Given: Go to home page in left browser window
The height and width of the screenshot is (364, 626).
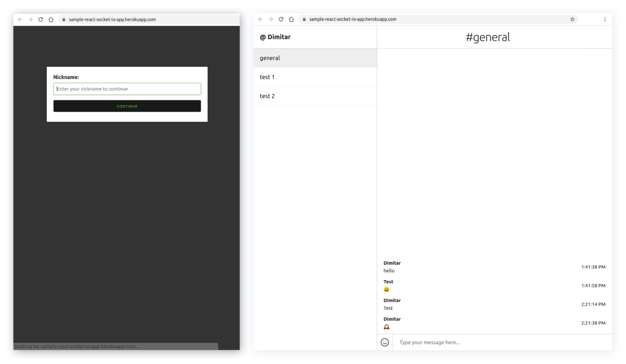Looking at the screenshot, I should click(51, 19).
